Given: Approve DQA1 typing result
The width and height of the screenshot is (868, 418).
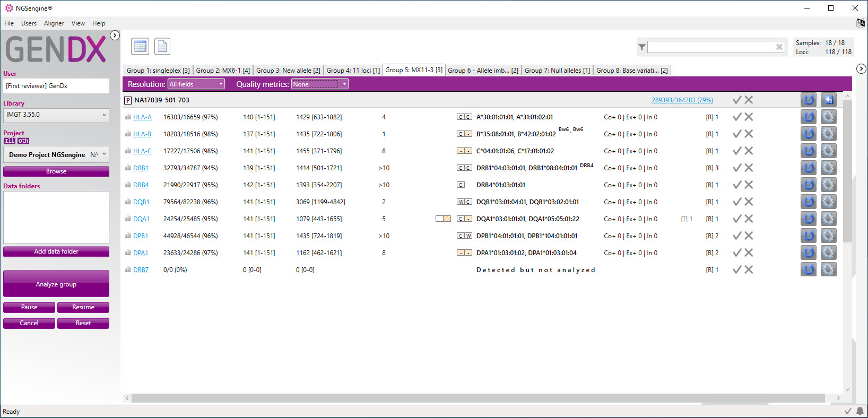Looking at the screenshot, I should pyautogui.click(x=737, y=219).
